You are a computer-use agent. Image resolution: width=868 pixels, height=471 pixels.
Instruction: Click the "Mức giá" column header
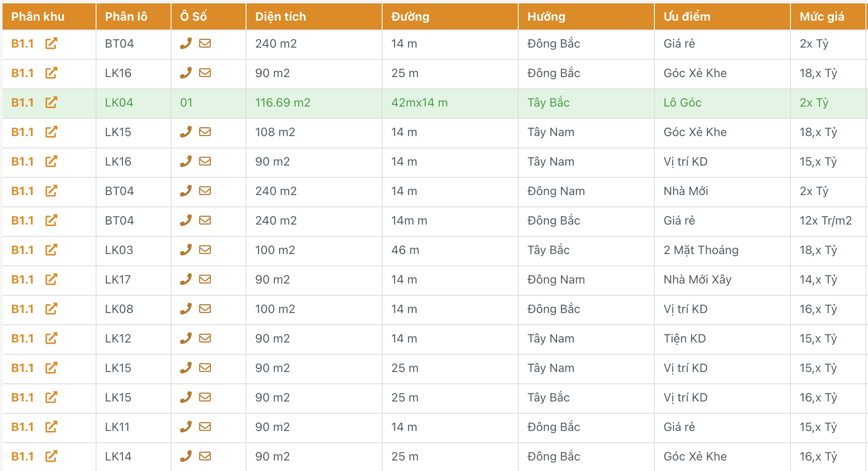click(x=822, y=16)
